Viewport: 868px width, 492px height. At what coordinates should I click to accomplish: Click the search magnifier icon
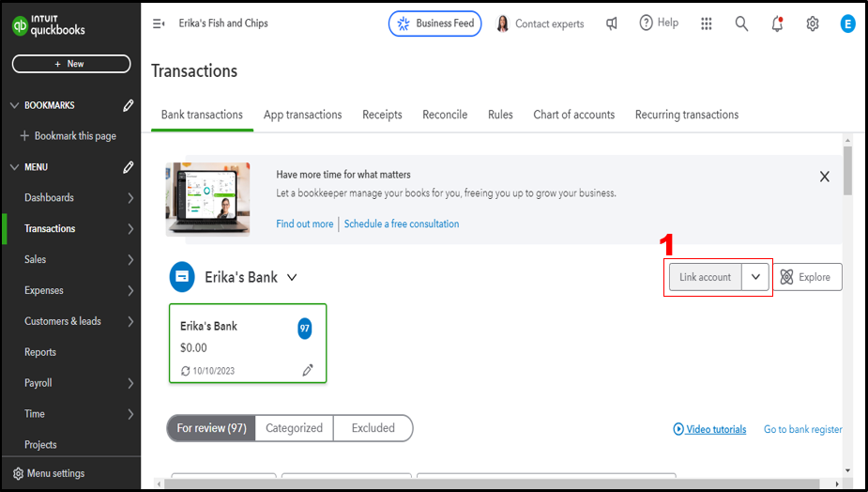741,23
